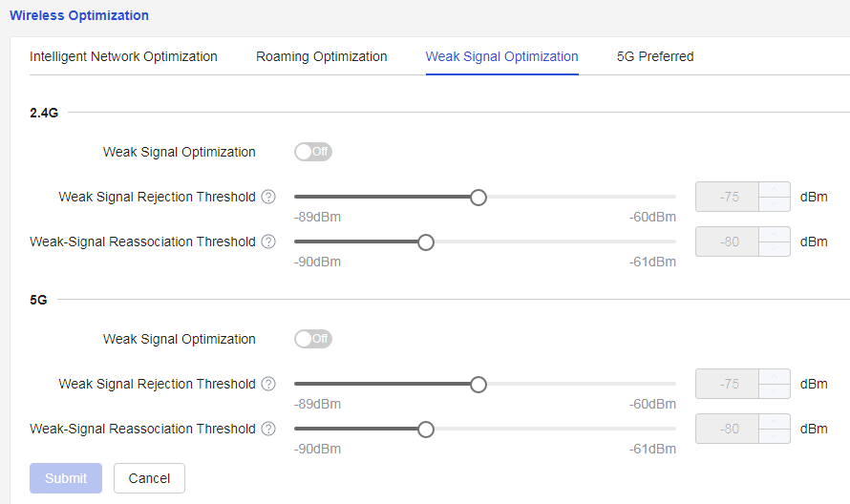Viewport: 850px width, 504px height.
Task: Click help icon for 5G Weak Signal Rejection Threshold
Action: [268, 385]
